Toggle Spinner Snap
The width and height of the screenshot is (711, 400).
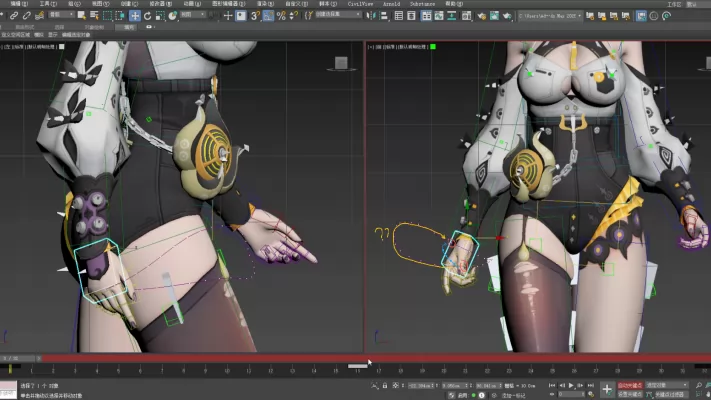[x=294, y=16]
